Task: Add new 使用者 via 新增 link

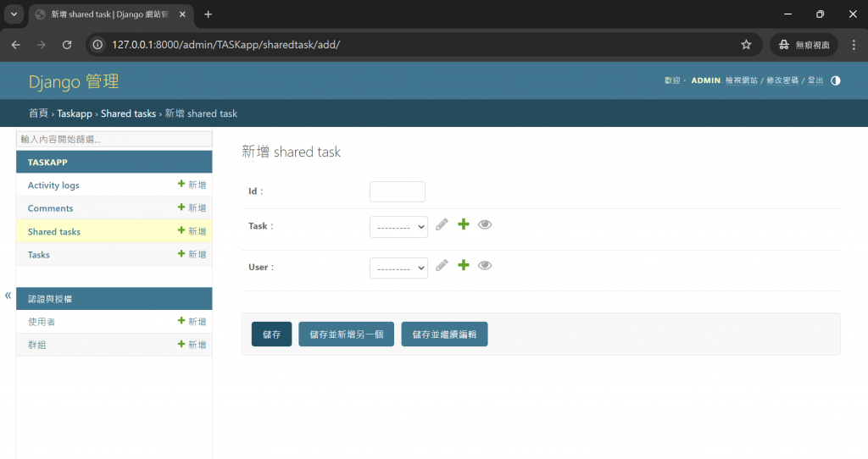Action: pyautogui.click(x=192, y=321)
